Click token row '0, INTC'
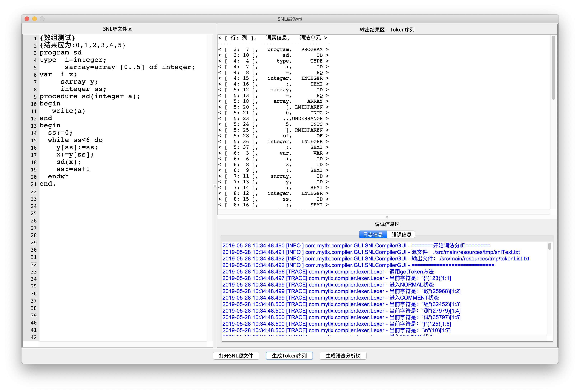This screenshot has height=392, width=580. coord(273,113)
